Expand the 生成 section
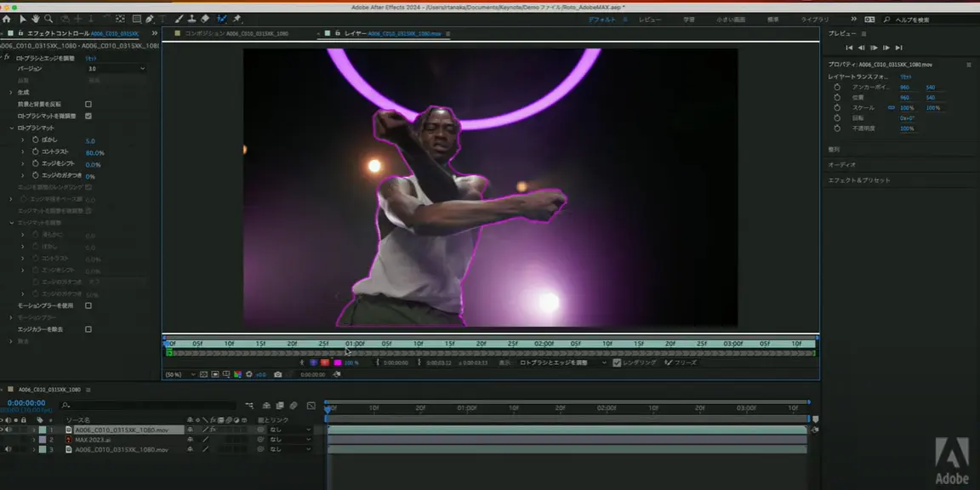The width and height of the screenshot is (980, 490). click(x=10, y=93)
